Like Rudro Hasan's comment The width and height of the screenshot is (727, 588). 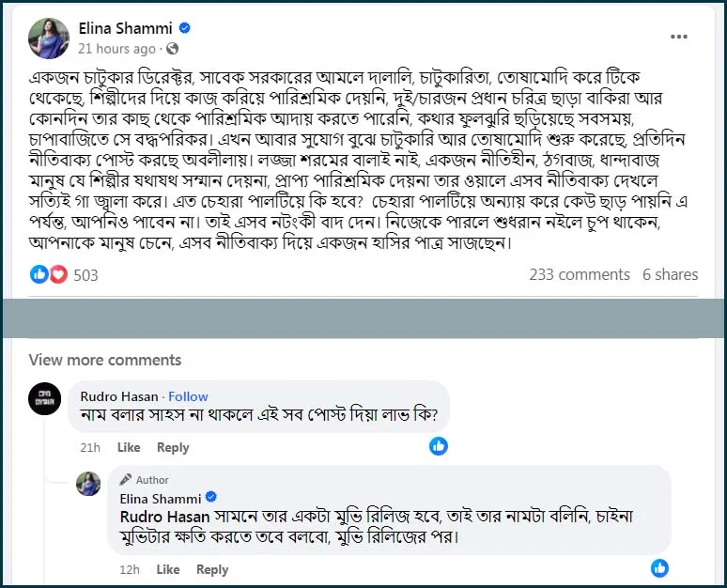pos(129,447)
